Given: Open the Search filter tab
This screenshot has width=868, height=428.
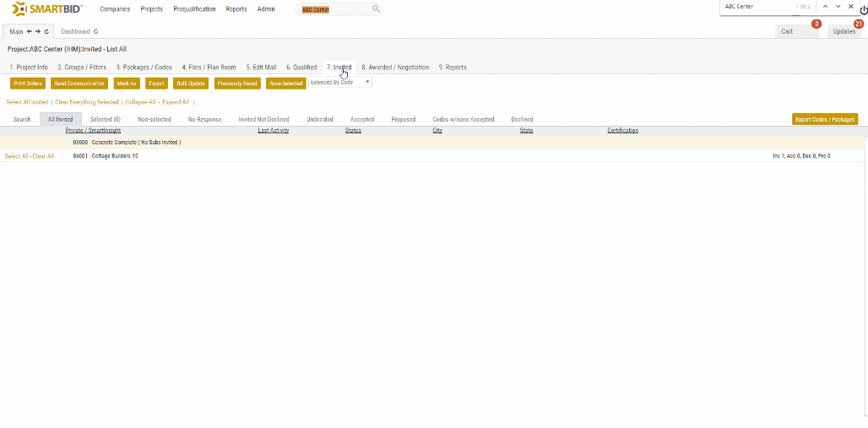Looking at the screenshot, I should (x=22, y=119).
